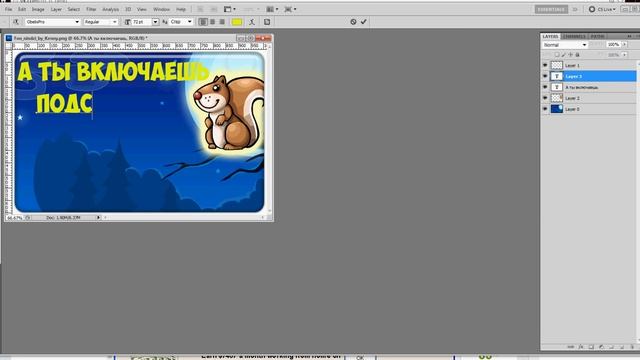
Task: Add layer style fx icon
Action: click(x=581, y=347)
